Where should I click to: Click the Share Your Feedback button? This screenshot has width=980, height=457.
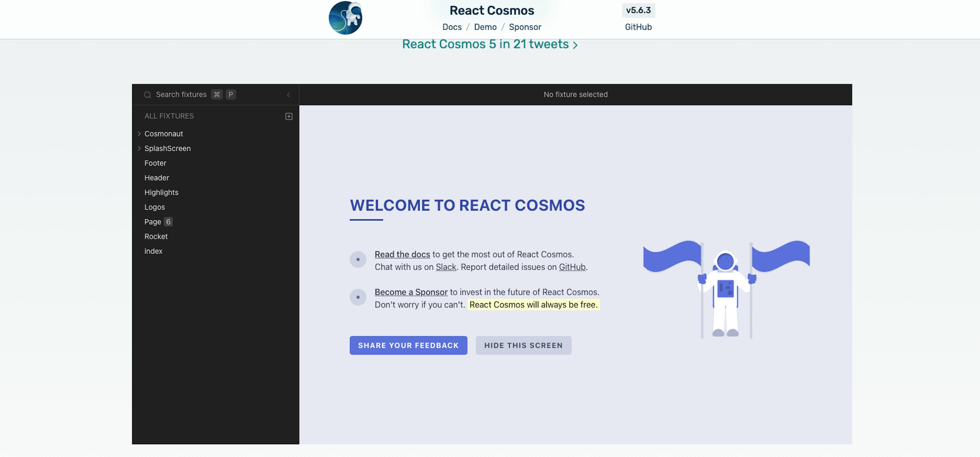(x=408, y=345)
